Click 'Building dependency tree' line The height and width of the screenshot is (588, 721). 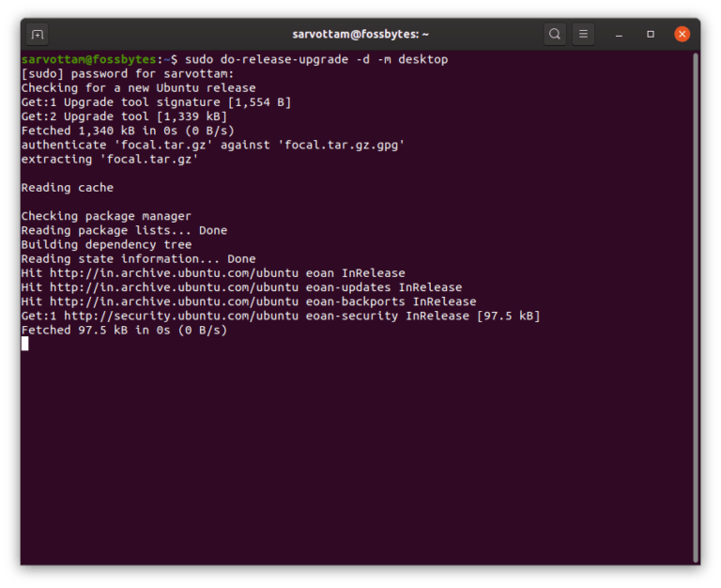(x=106, y=245)
